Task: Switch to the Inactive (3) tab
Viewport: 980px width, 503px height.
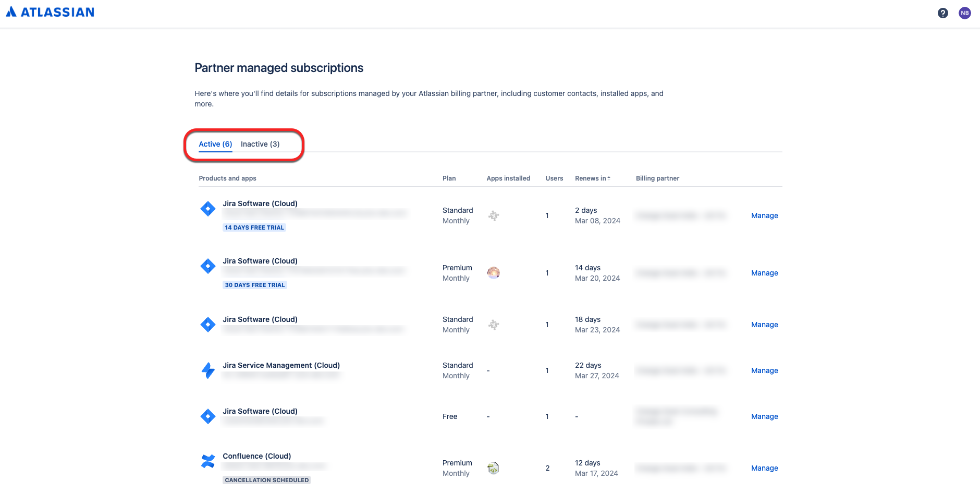Action: tap(260, 144)
